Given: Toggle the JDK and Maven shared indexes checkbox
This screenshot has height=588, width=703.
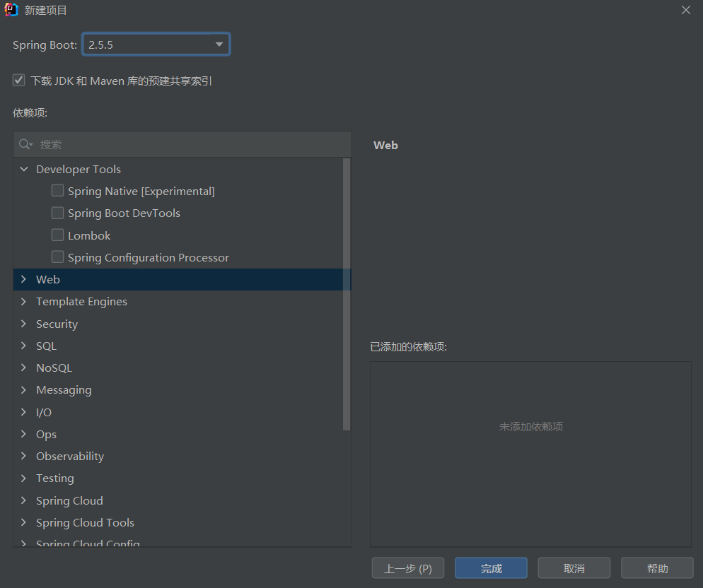Looking at the screenshot, I should pos(19,81).
